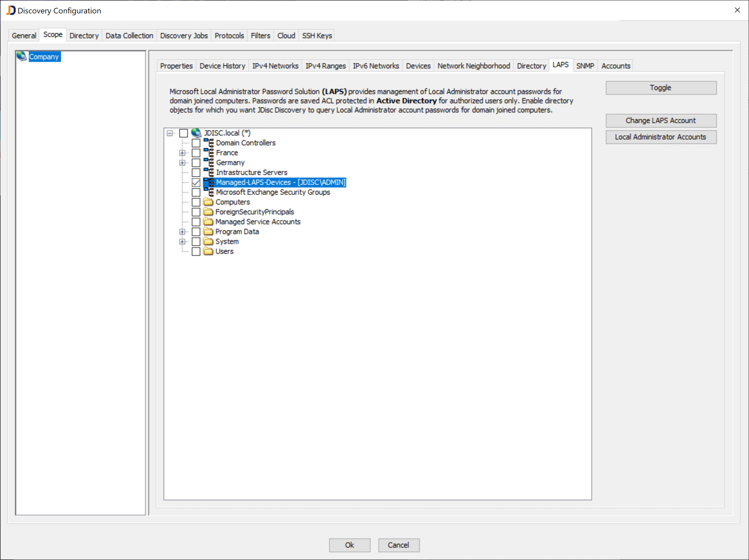
Task: Click the Toggle button
Action: tap(661, 88)
